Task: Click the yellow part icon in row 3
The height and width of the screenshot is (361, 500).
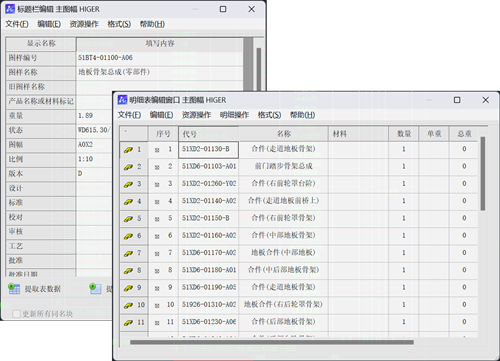Action: pos(128,185)
